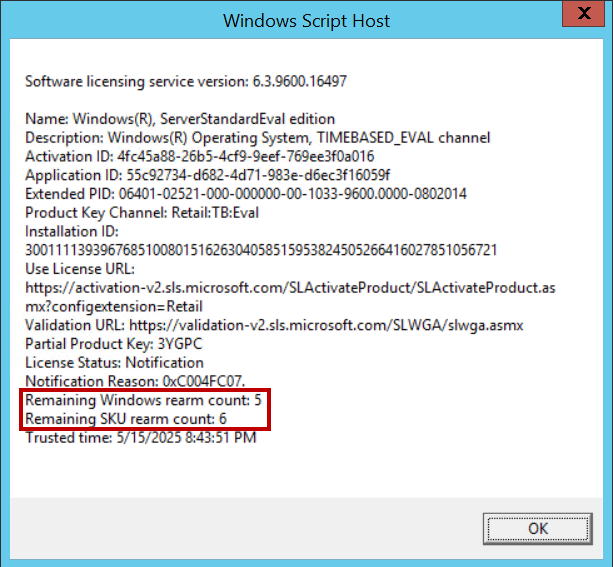Click the Partial Product Key: 3YGPC line
Viewport: 613px width, 567px height.
tap(113, 344)
